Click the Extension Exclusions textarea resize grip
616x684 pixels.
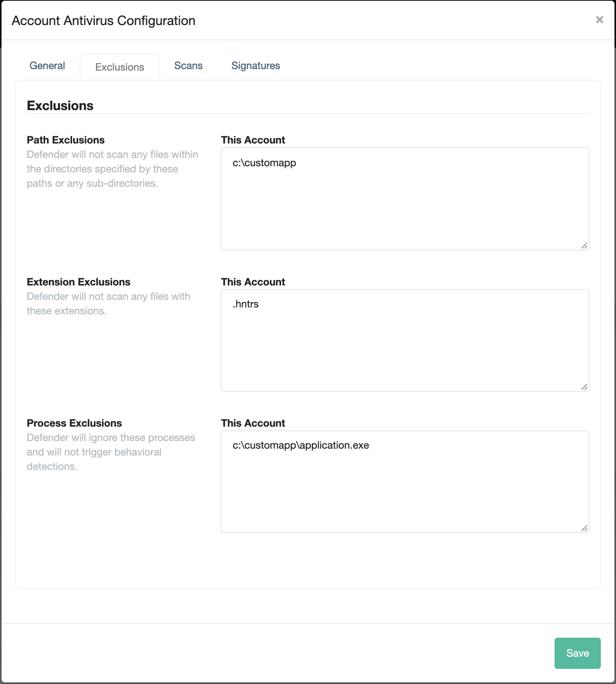[x=585, y=387]
